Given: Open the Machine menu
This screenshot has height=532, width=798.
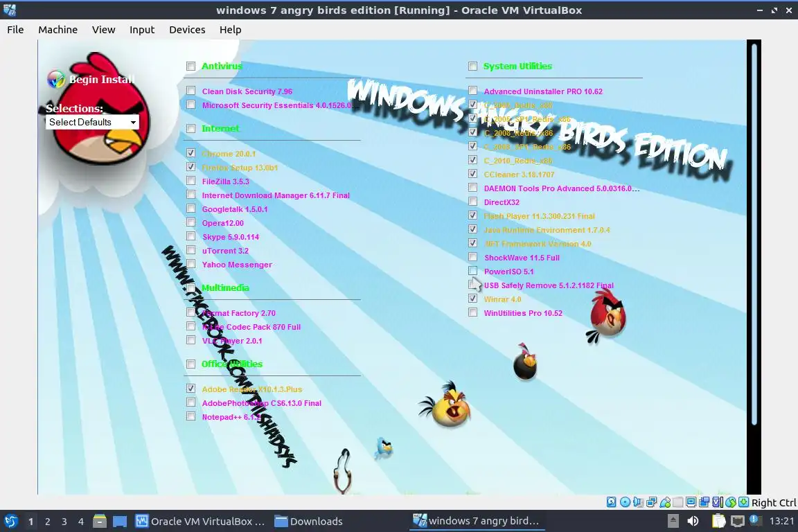Looking at the screenshot, I should [x=58, y=30].
